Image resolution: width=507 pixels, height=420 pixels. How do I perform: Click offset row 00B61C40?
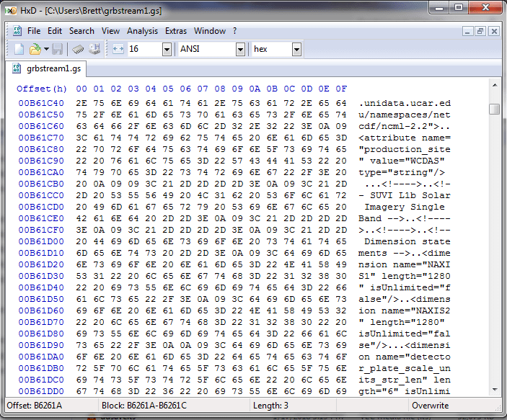41,104
